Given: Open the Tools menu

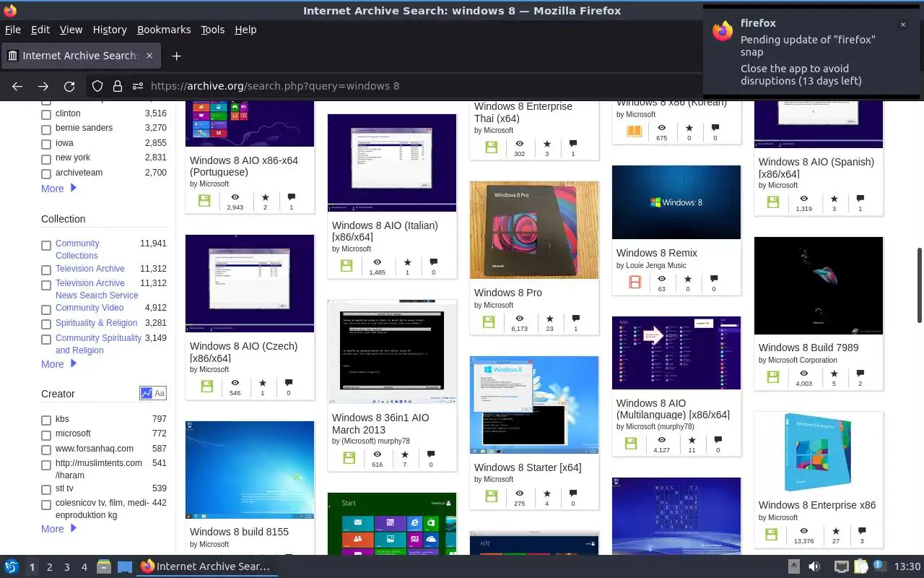Looking at the screenshot, I should 213,30.
